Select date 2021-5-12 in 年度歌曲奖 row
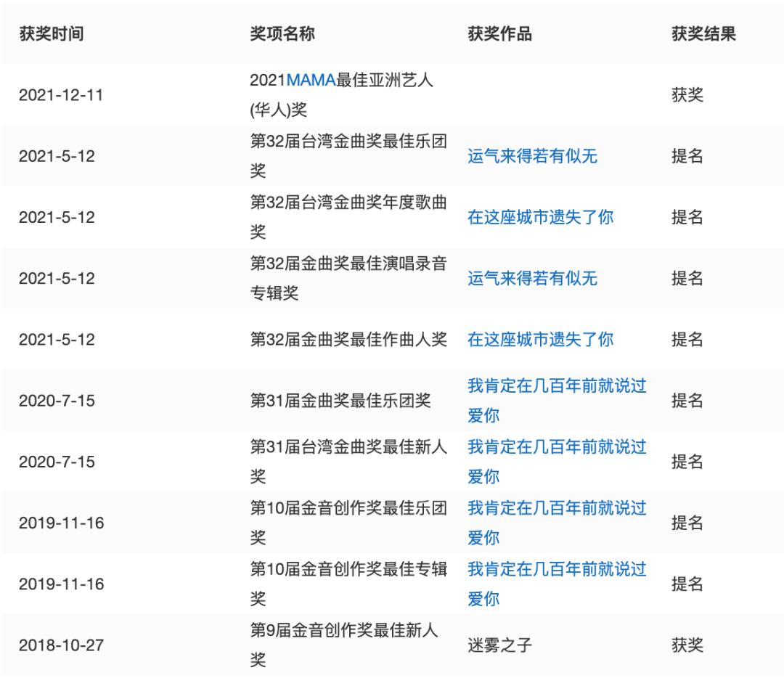This screenshot has height=678, width=784. pos(57,217)
